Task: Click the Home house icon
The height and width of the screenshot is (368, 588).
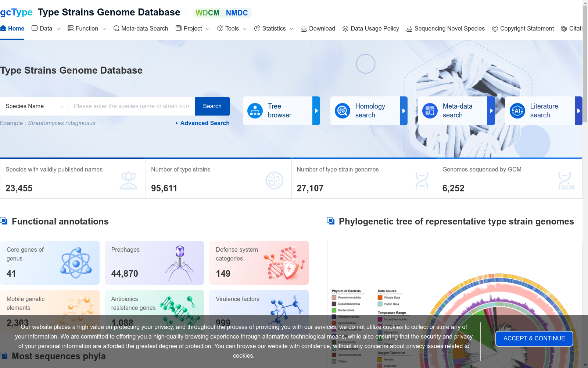Action: point(3,28)
